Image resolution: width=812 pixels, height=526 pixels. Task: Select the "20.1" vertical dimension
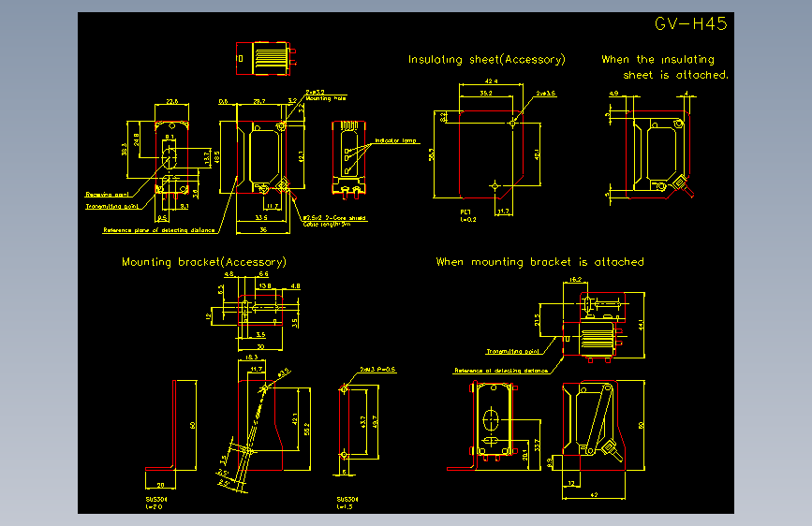pos(525,455)
